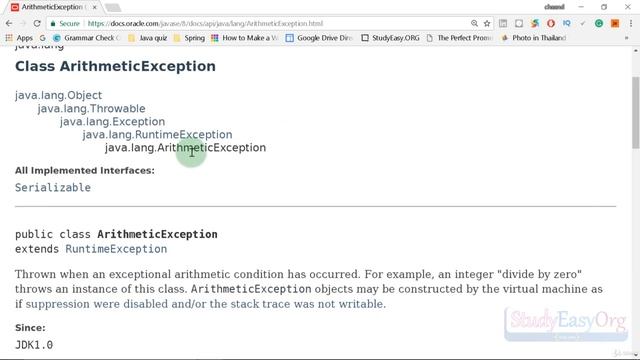Open the blue IQ extension
Screen dimensions: 640x360
(x=567, y=24)
